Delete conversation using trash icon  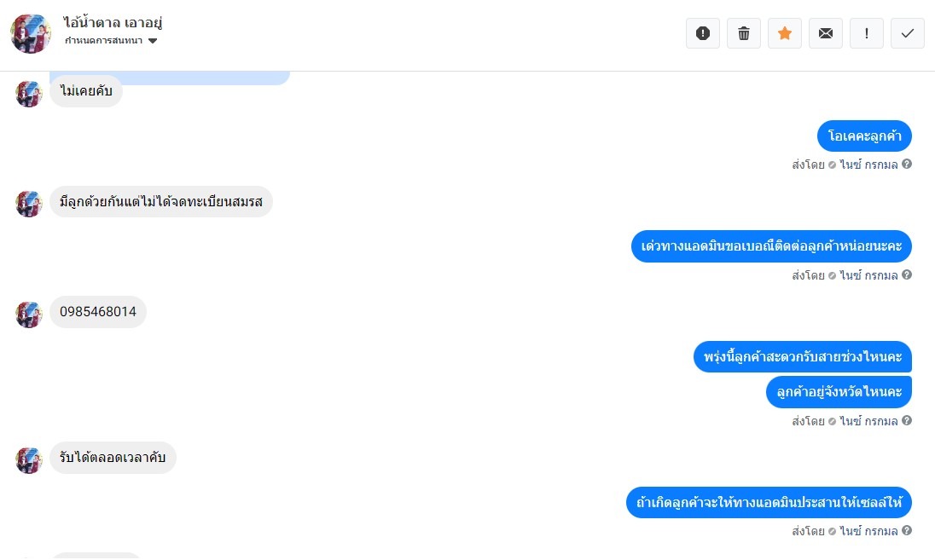point(744,33)
